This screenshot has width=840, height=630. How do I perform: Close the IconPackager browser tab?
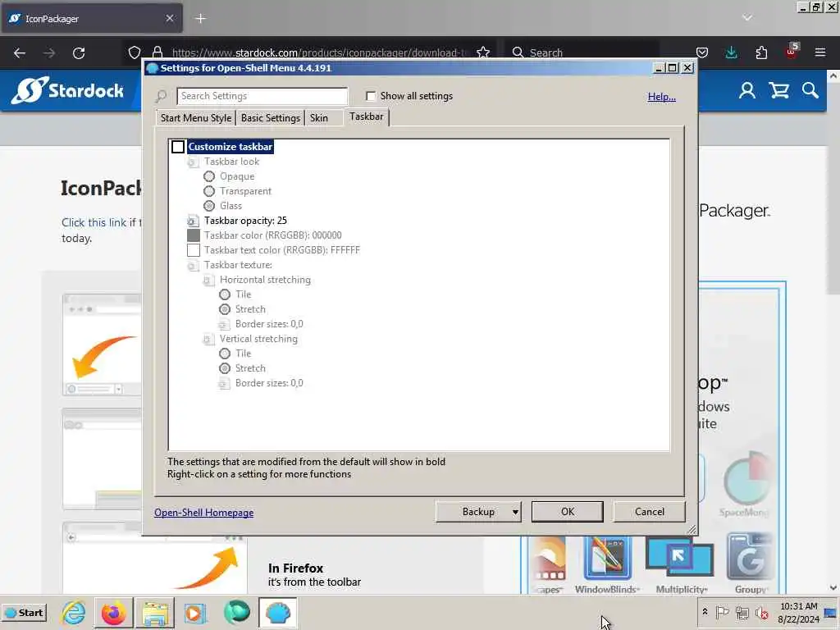click(169, 18)
